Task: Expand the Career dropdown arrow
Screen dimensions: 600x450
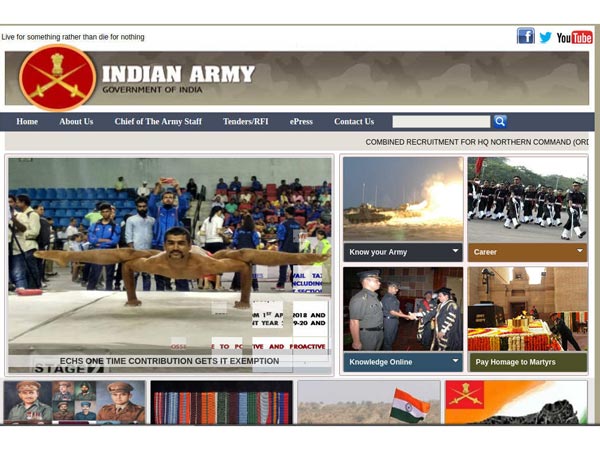Action: pos(579,251)
